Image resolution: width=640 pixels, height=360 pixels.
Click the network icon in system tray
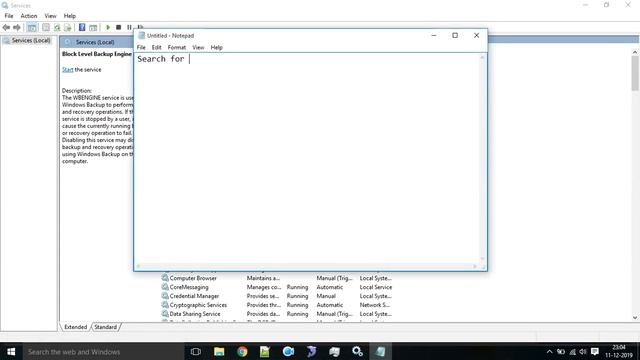click(x=572, y=352)
